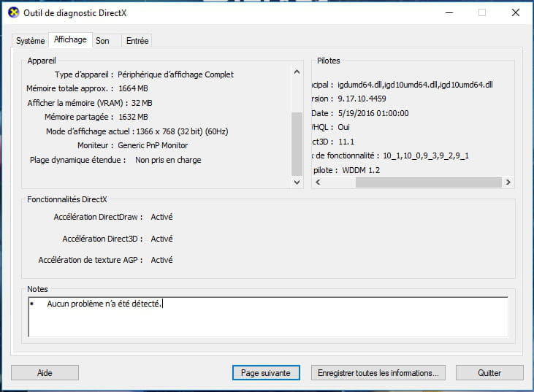Close the Outil de diagnostic DirectX window
Viewport: 534px width, 392px height.
click(x=516, y=12)
